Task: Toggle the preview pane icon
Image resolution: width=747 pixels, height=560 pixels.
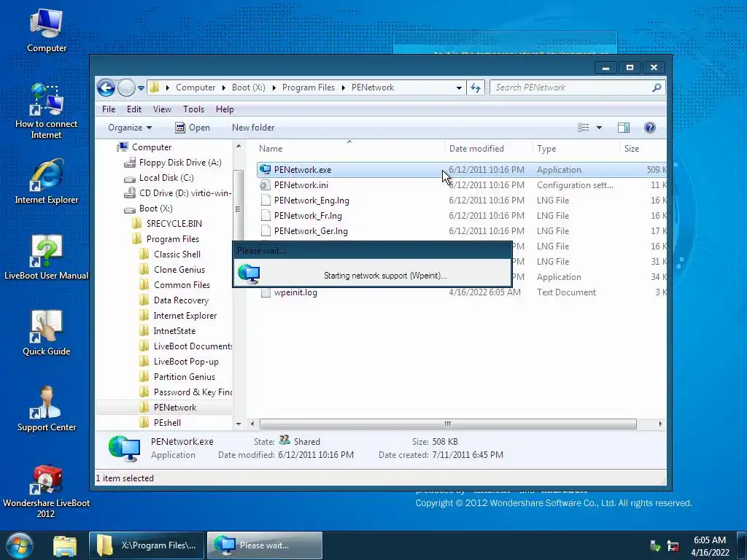Action: click(624, 128)
